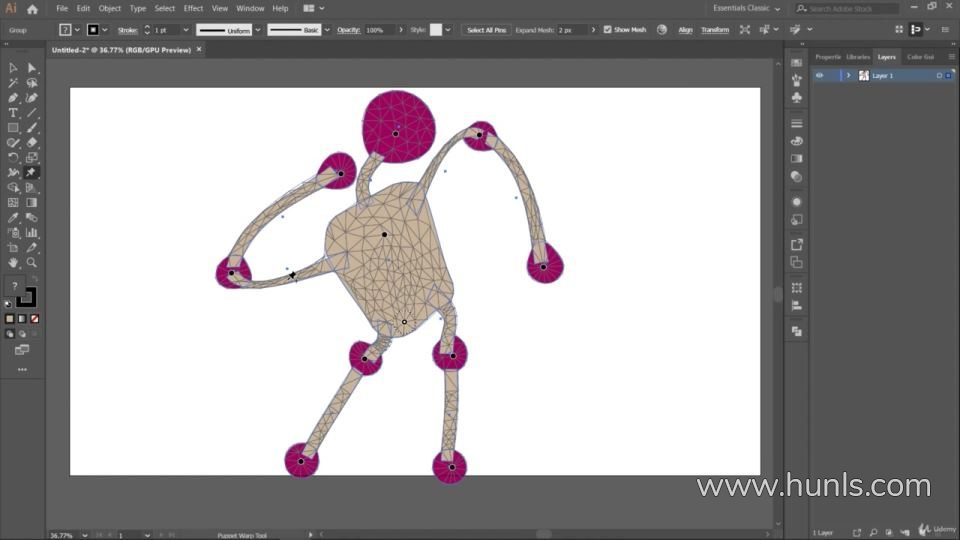
Task: Select the Rectangle tool
Action: point(13,128)
